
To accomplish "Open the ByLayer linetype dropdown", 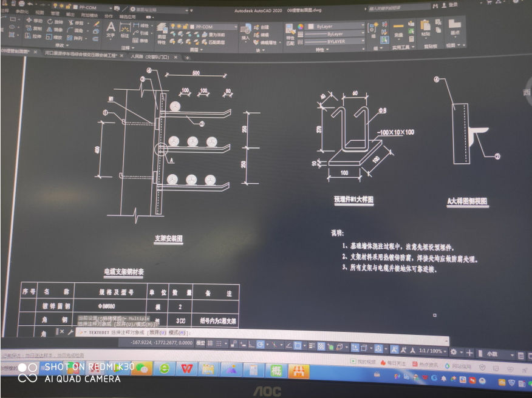I will tap(335, 34).
